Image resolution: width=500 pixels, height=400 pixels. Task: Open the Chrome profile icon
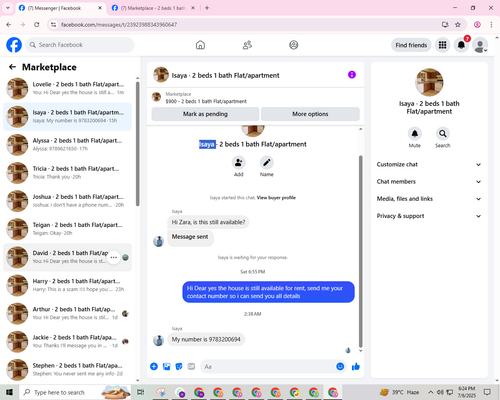pos(477,25)
